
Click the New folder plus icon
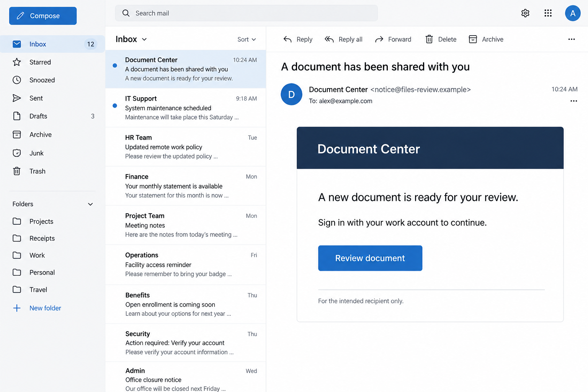[x=17, y=308]
